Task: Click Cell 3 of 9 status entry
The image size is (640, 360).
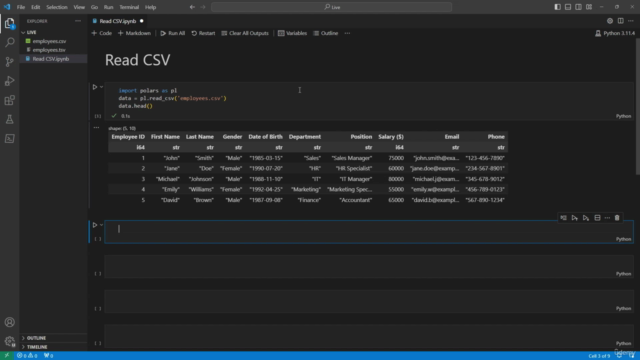Action: pos(599,356)
